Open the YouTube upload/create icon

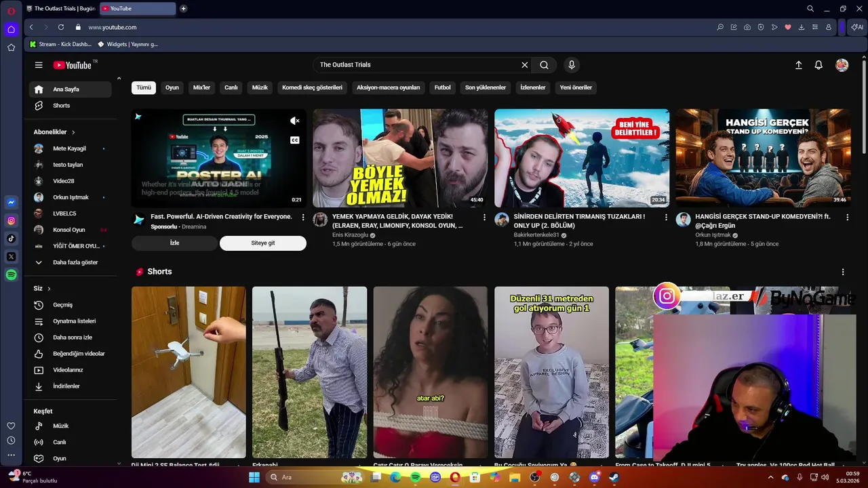pos(799,65)
